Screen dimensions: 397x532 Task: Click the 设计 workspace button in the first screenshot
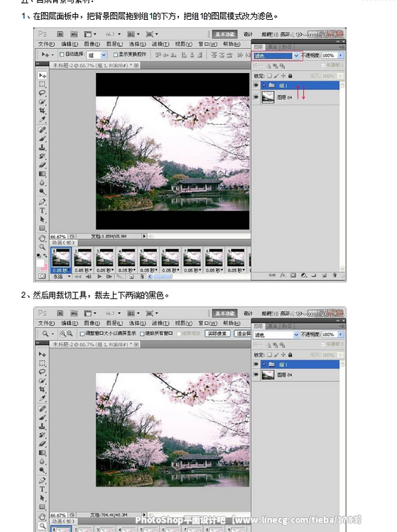click(248, 34)
